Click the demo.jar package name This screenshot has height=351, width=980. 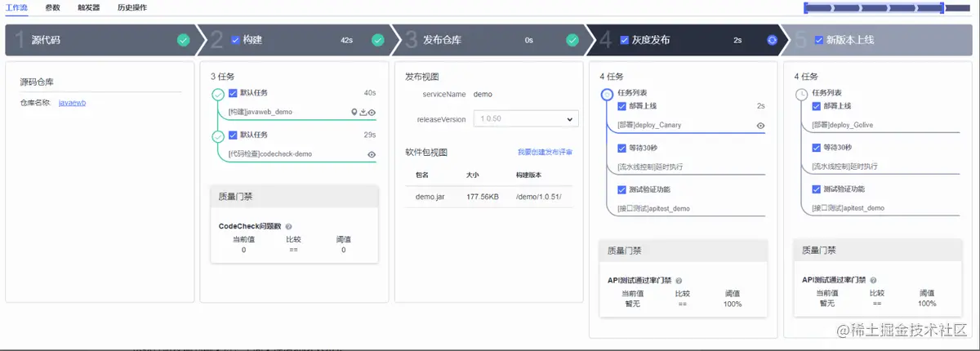(430, 197)
